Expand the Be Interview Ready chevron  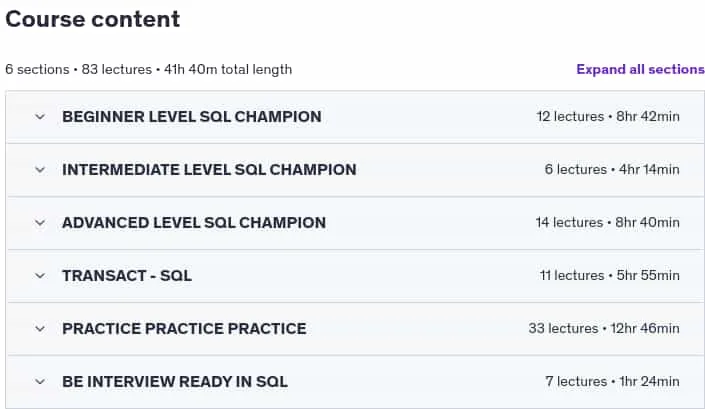pyautogui.click(x=40, y=382)
